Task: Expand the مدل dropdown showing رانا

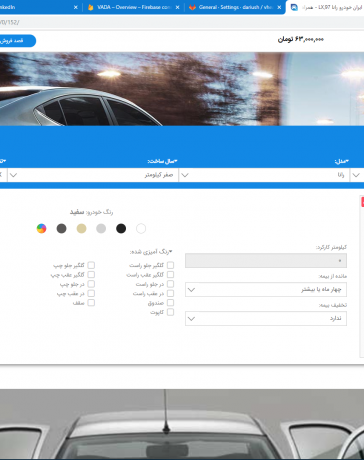Action: 265,175
